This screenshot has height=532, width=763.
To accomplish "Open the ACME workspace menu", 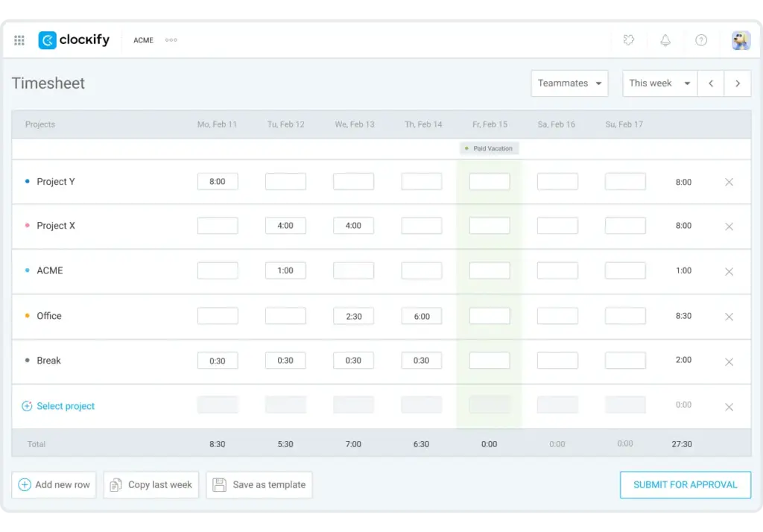I will [x=143, y=40].
